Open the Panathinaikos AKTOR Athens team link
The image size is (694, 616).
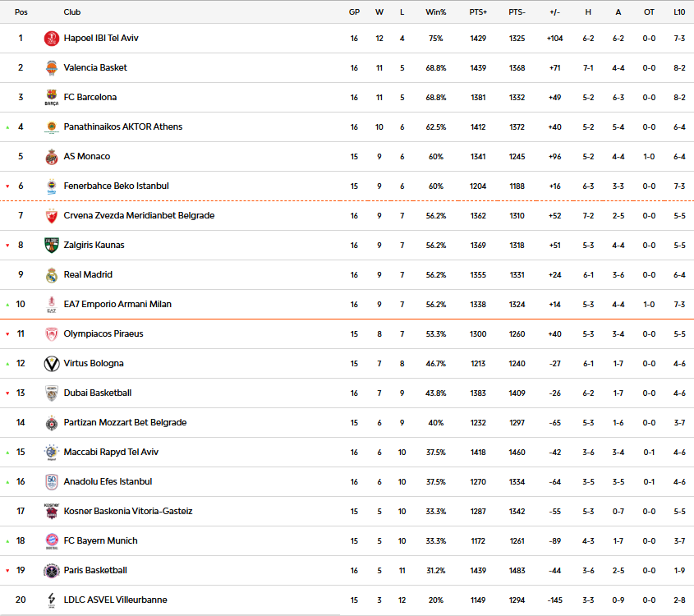point(123,127)
